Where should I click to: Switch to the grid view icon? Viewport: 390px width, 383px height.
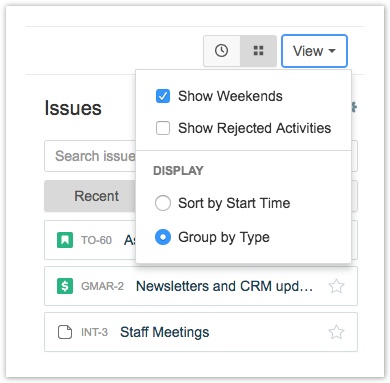258,51
